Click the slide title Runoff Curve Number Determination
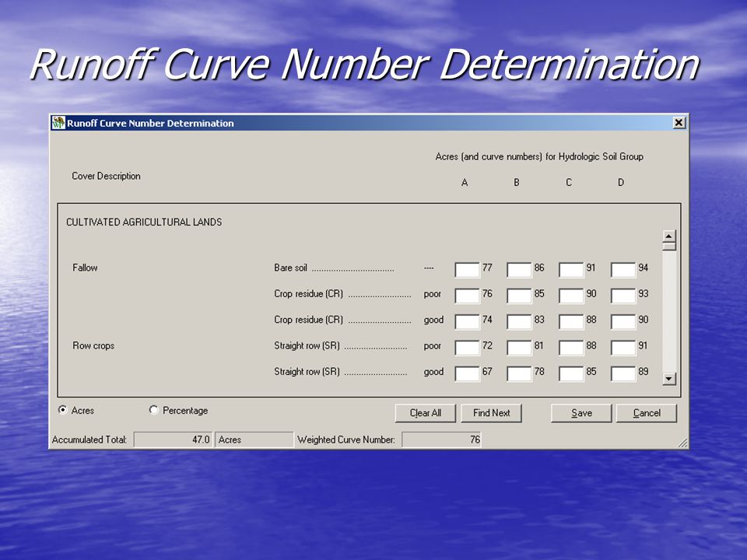747x560 pixels. click(x=364, y=64)
